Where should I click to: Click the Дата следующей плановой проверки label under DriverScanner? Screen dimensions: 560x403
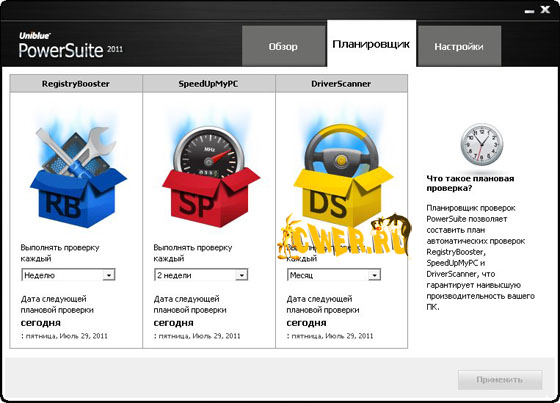323,304
